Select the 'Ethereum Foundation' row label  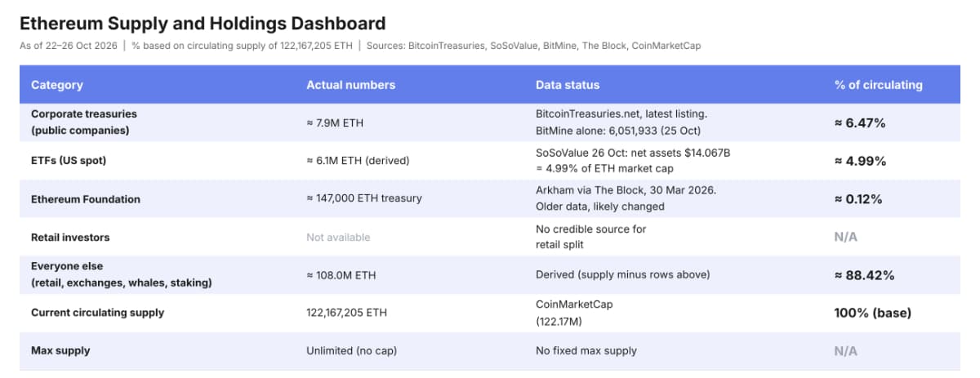(x=86, y=199)
